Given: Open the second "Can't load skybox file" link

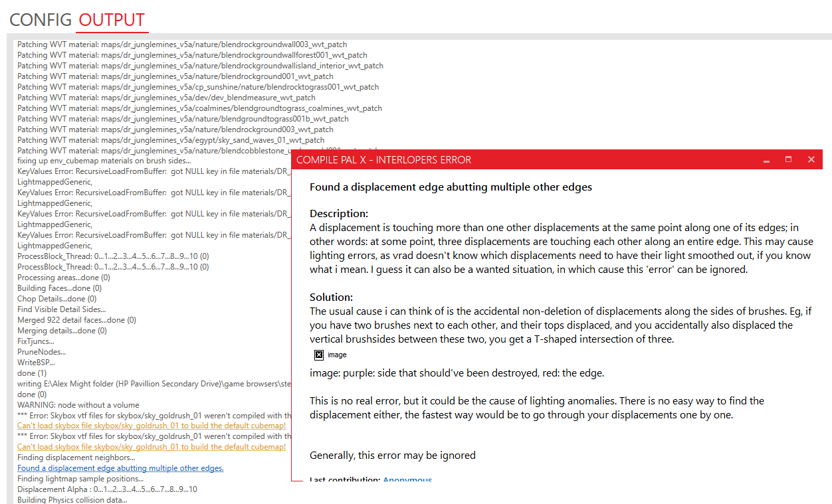Looking at the screenshot, I should (152, 447).
